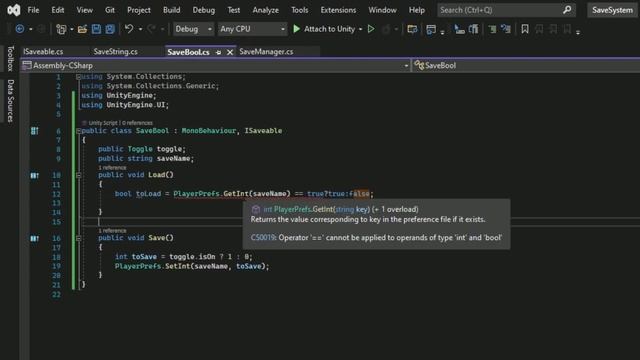The width and height of the screenshot is (640, 360).
Task: Open the Extensions menu
Action: click(338, 10)
